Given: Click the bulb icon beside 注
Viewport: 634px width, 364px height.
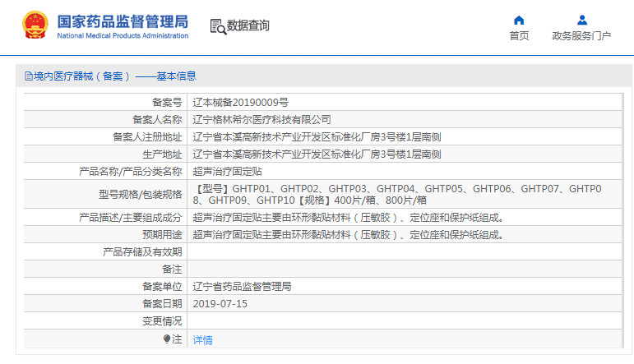Looking at the screenshot, I should click(167, 339).
